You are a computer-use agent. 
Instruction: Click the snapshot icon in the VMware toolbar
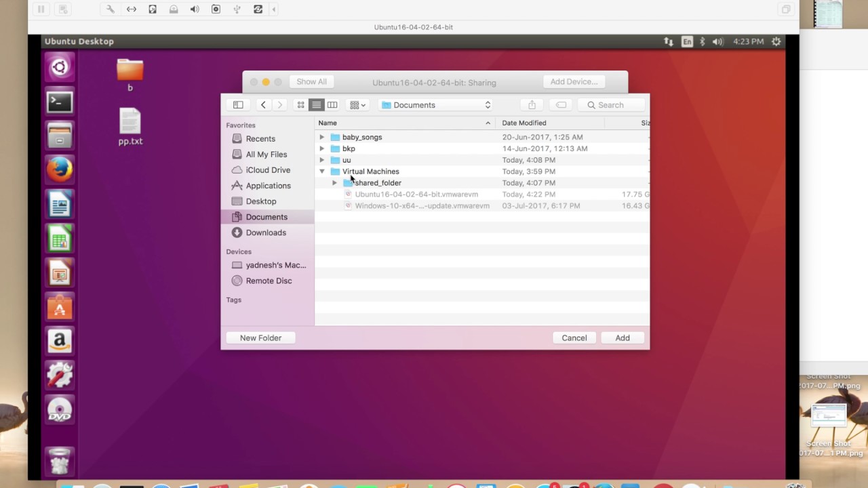[63, 9]
